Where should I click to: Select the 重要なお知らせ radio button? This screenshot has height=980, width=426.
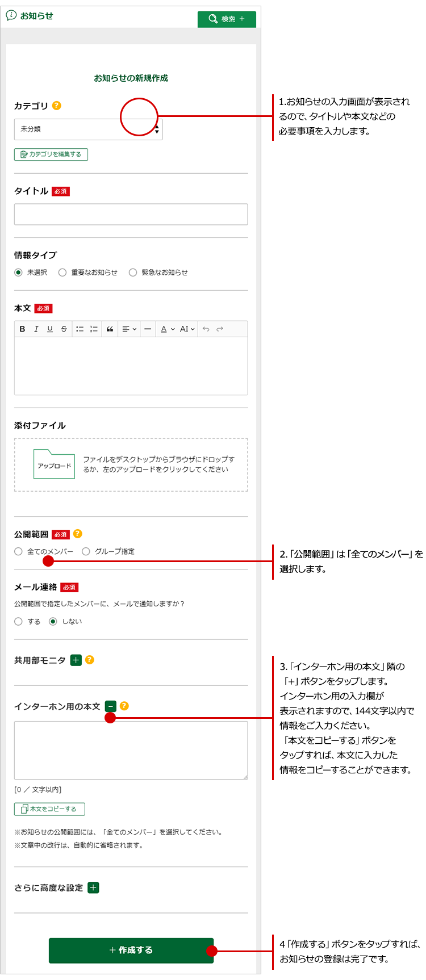pos(62,273)
